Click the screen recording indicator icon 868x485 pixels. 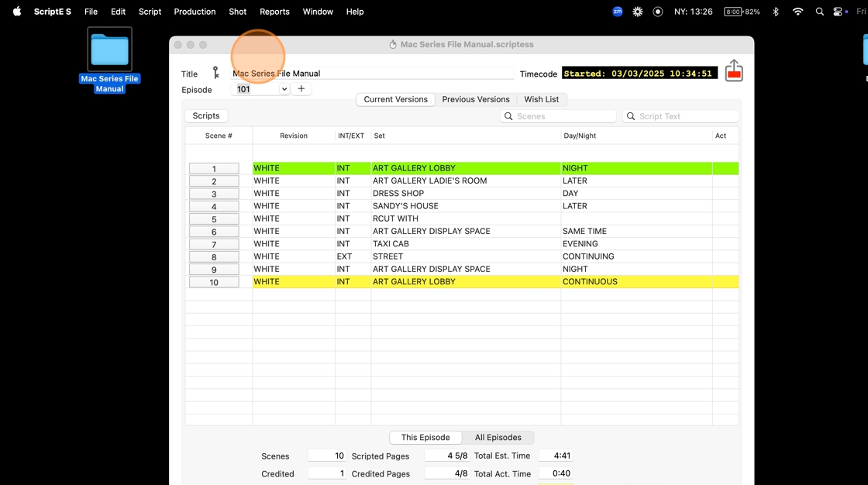coord(658,12)
